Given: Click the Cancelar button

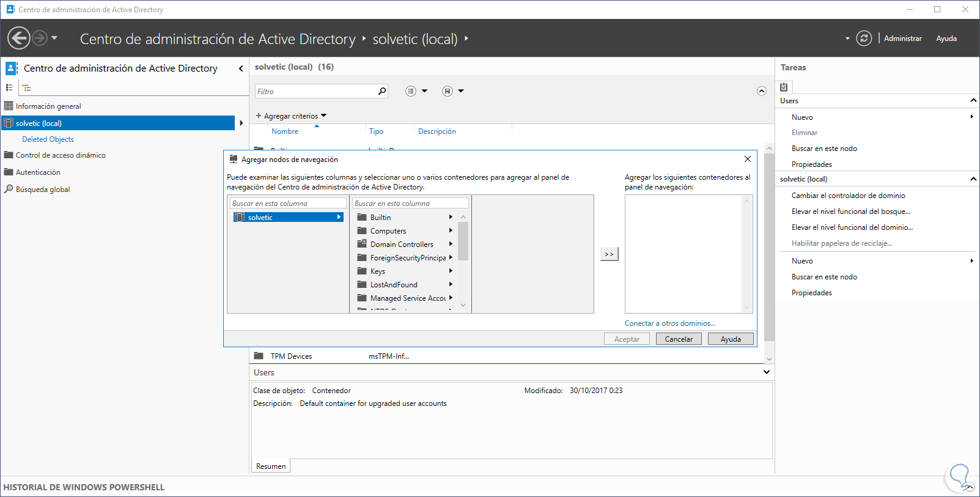Looking at the screenshot, I should pos(679,339).
